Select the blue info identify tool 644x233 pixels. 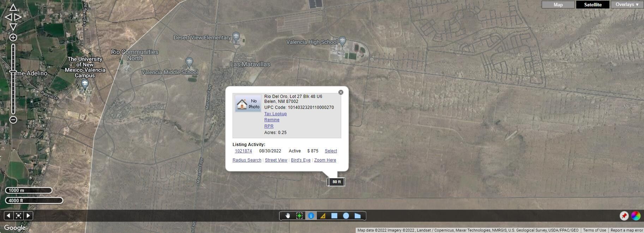pyautogui.click(x=311, y=216)
